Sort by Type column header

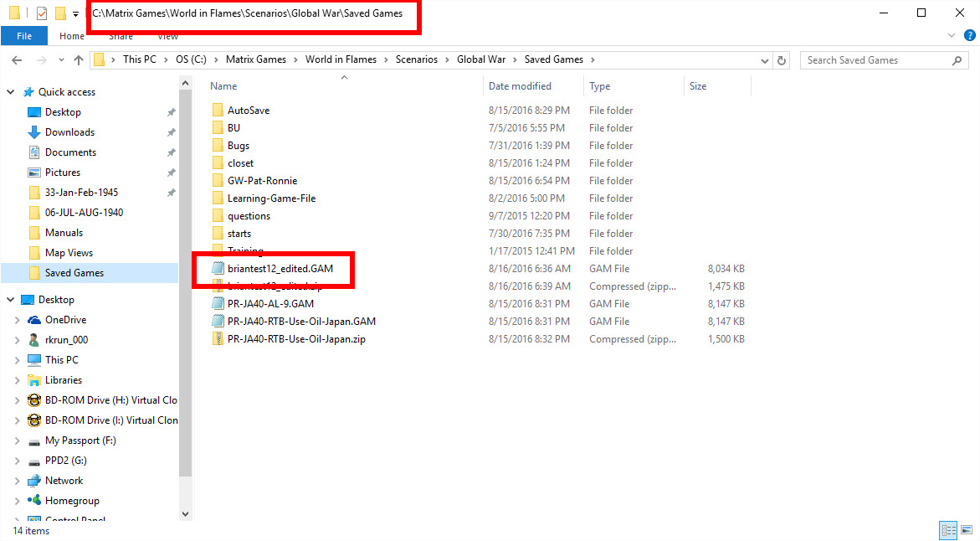click(x=599, y=86)
